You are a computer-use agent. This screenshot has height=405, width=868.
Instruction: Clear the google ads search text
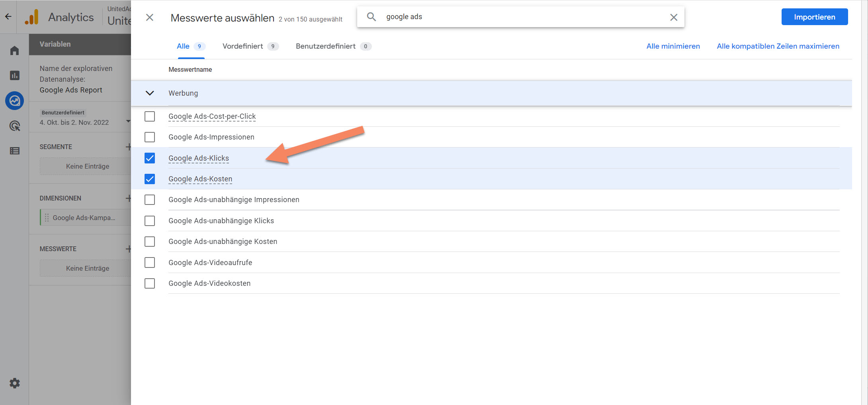point(674,17)
